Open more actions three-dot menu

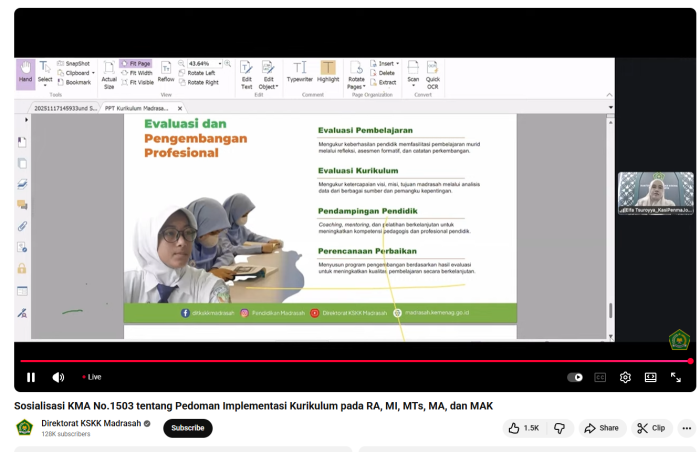click(x=686, y=428)
